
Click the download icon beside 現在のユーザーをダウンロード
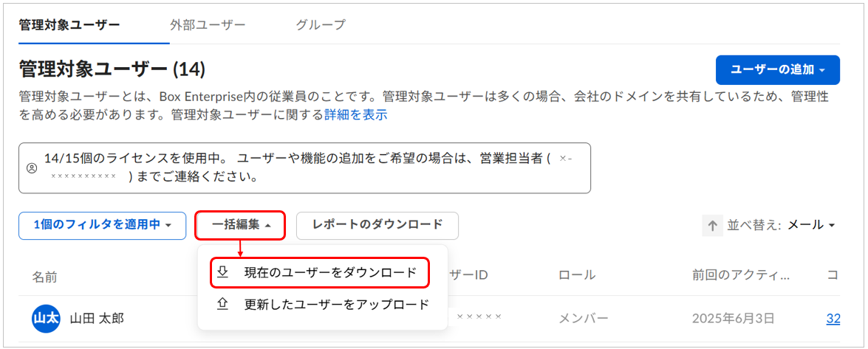click(222, 272)
